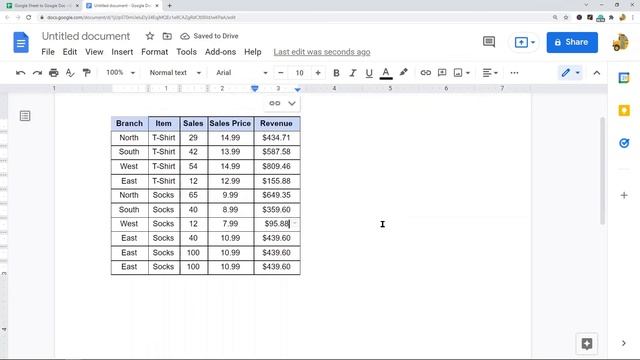Image resolution: width=640 pixels, height=360 pixels.
Task: Open the text alignment dropdown
Action: [x=490, y=73]
